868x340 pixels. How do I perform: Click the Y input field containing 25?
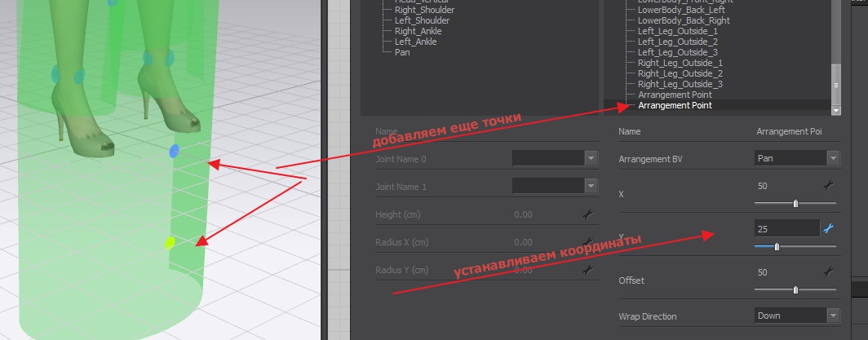[786, 228]
